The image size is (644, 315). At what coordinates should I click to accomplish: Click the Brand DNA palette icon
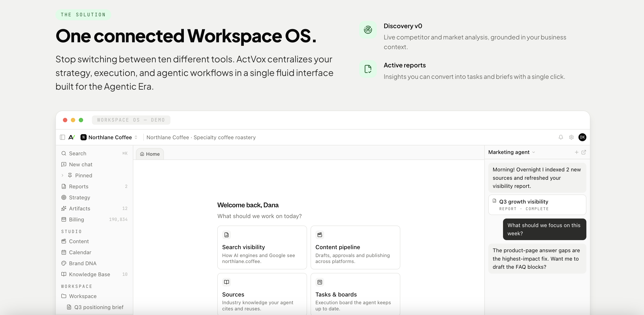pyautogui.click(x=64, y=263)
